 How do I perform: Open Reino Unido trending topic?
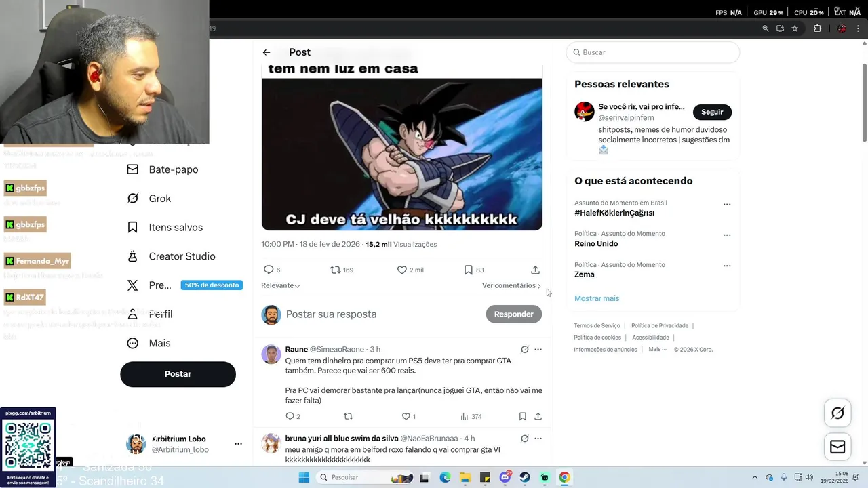[596, 244]
